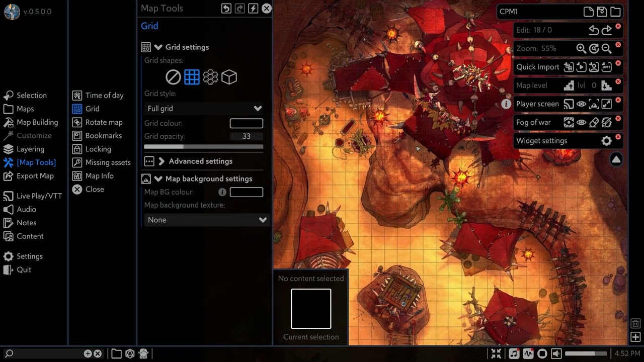644x362 pixels.
Task: Close the Zoom widget
Action: pyautogui.click(x=618, y=45)
